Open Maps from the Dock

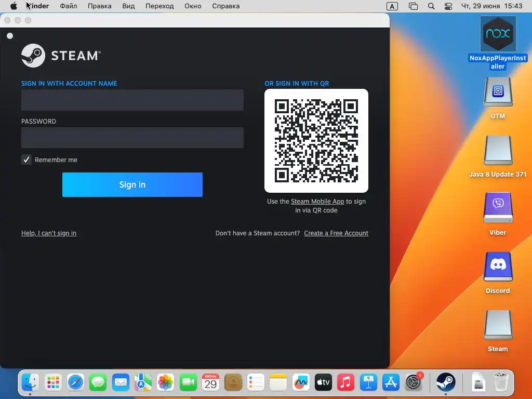point(143,382)
